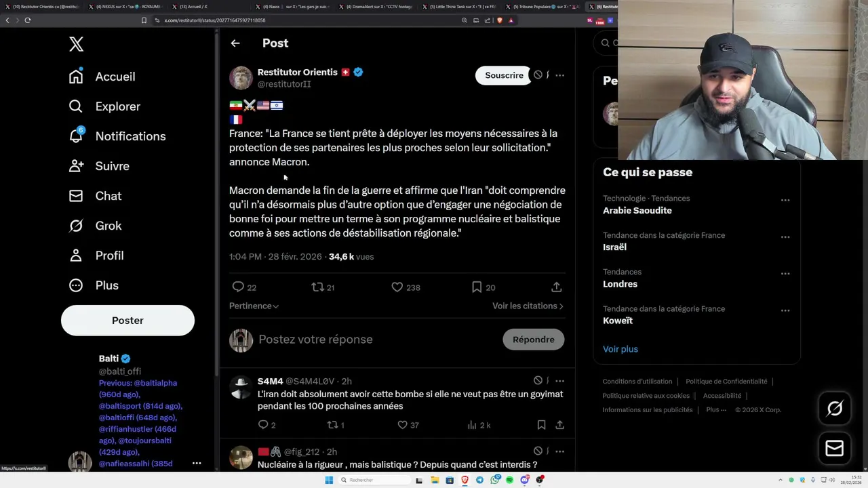Share S4M4's reply
Image resolution: width=868 pixels, height=488 pixels.
click(560, 425)
